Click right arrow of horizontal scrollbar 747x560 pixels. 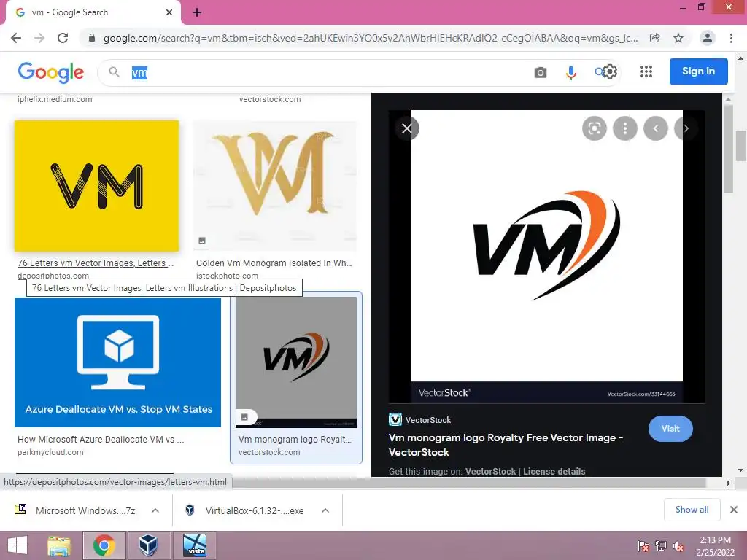[728, 483]
